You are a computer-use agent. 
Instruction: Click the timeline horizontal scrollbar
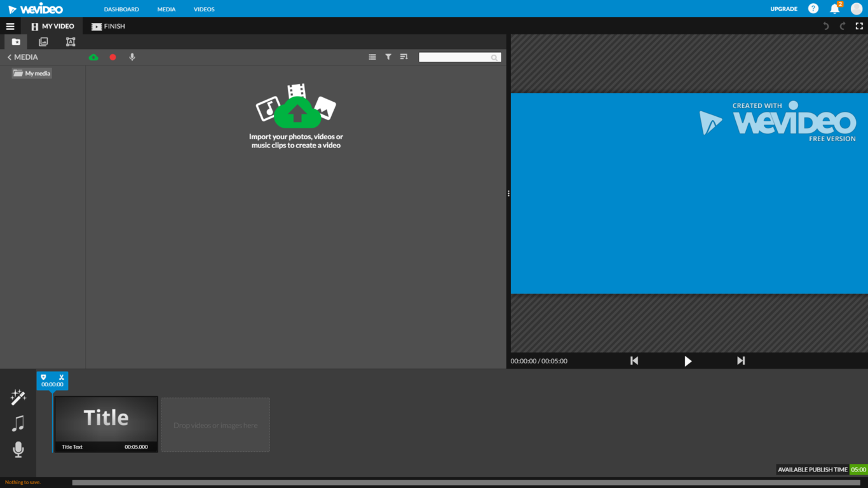point(466,483)
